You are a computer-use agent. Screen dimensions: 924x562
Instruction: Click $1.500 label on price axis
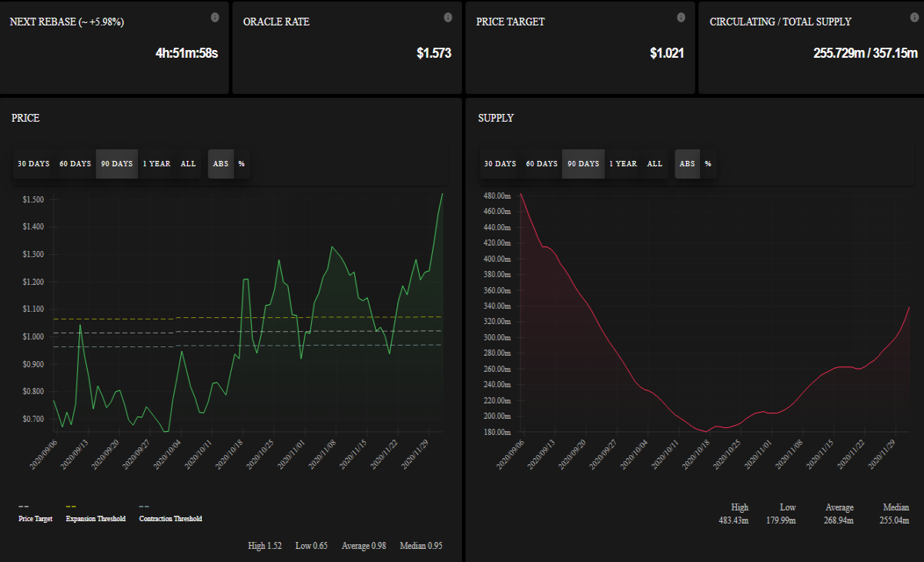point(32,200)
